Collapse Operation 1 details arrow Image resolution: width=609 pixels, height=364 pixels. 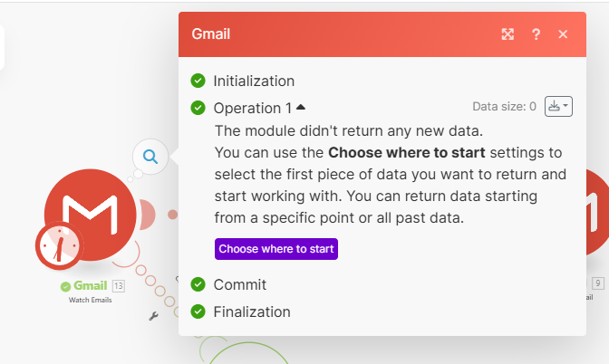pos(301,107)
